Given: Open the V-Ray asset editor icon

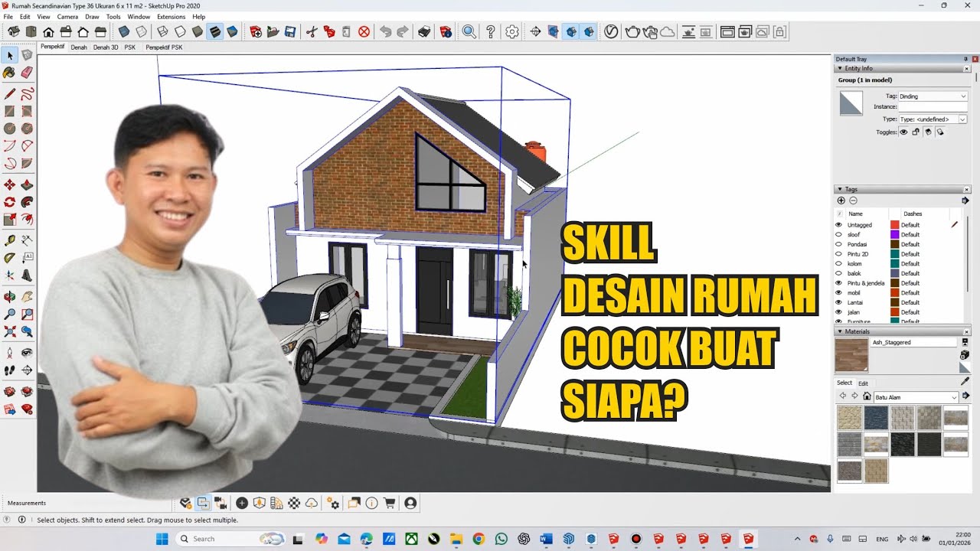Looking at the screenshot, I should (x=611, y=32).
